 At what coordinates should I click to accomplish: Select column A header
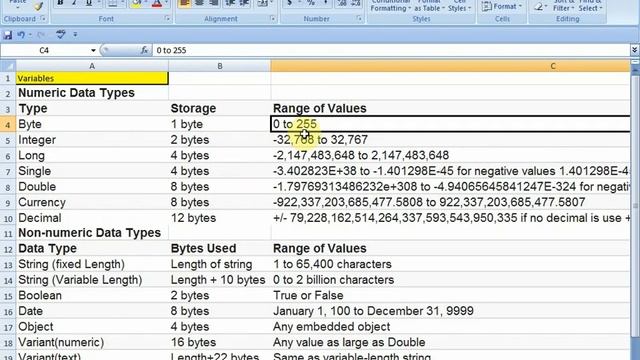(x=92, y=66)
